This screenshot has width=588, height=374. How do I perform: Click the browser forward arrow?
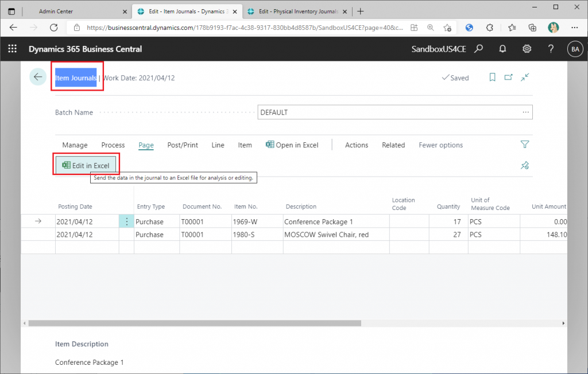[x=34, y=28]
